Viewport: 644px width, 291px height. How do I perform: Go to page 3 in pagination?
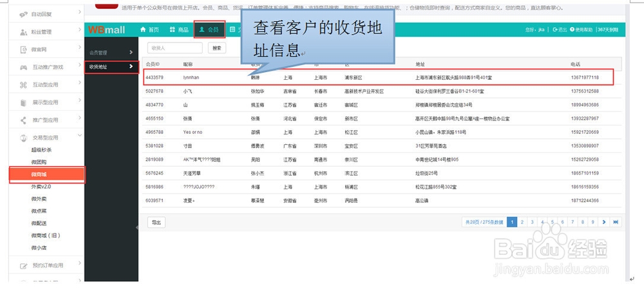coord(532,222)
